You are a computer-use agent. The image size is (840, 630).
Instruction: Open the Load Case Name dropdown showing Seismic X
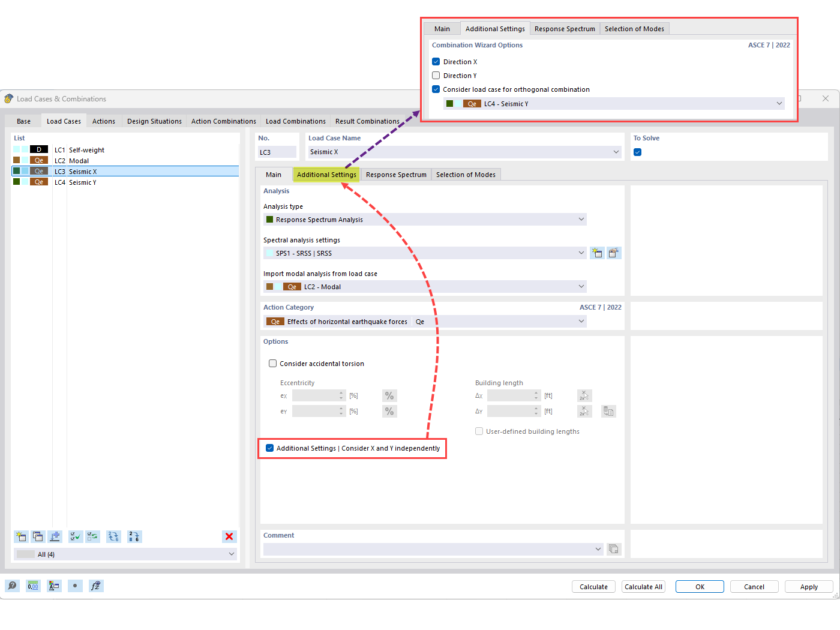[464, 152]
